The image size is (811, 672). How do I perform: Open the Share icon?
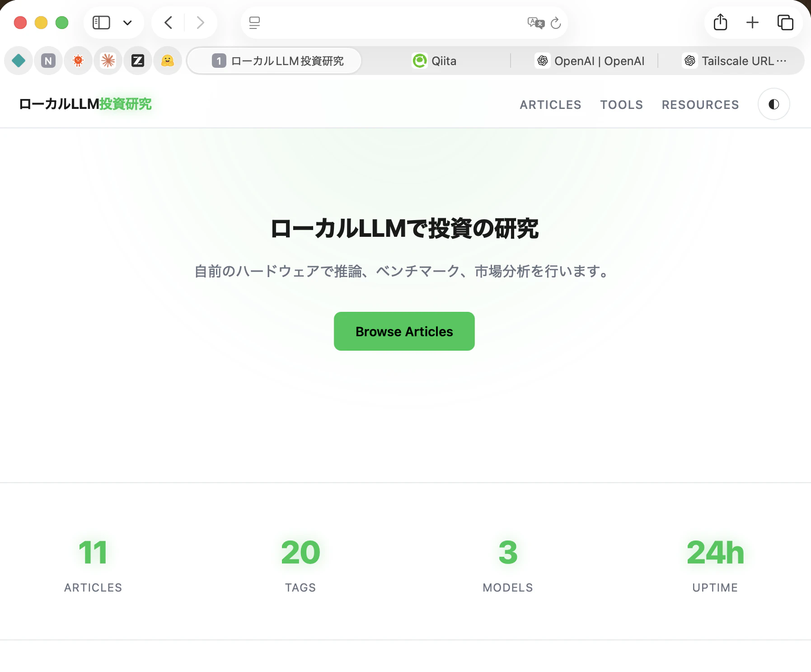(720, 22)
